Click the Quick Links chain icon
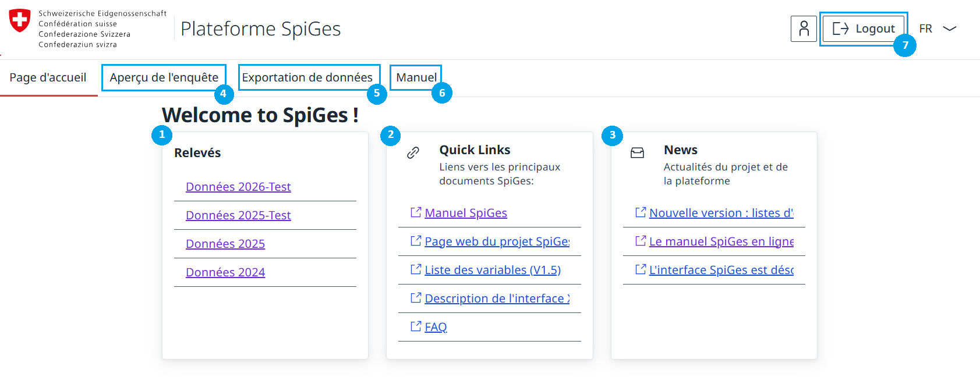This screenshot has height=384, width=980. coord(413,153)
